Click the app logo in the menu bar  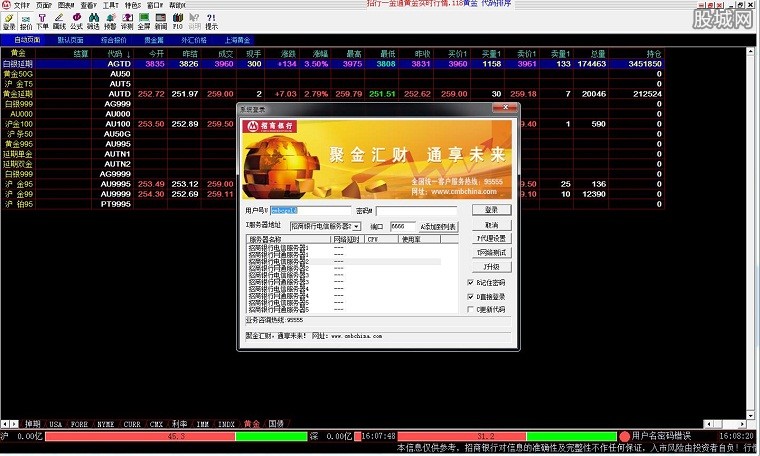pos(6,5)
